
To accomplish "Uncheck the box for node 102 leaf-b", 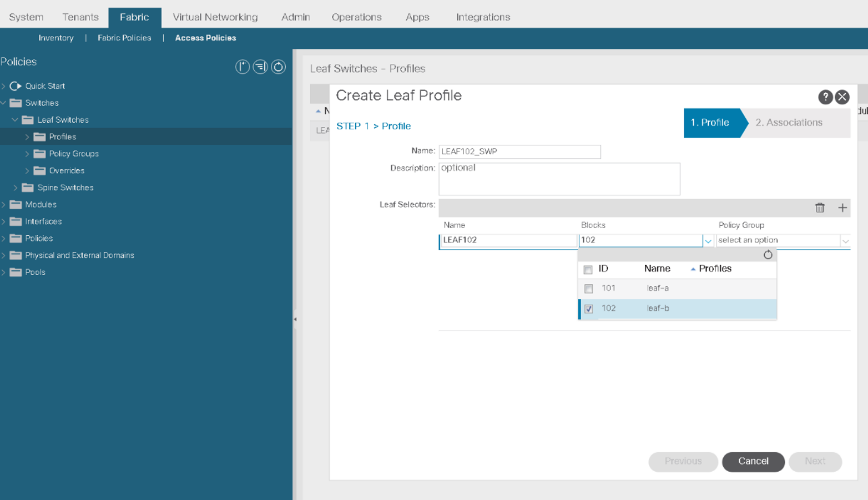I will pyautogui.click(x=589, y=309).
